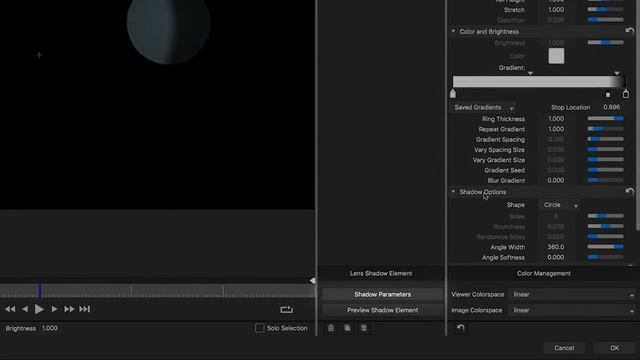Click the Shadow Parameters button
This screenshot has width=640, height=360.
coord(382,294)
